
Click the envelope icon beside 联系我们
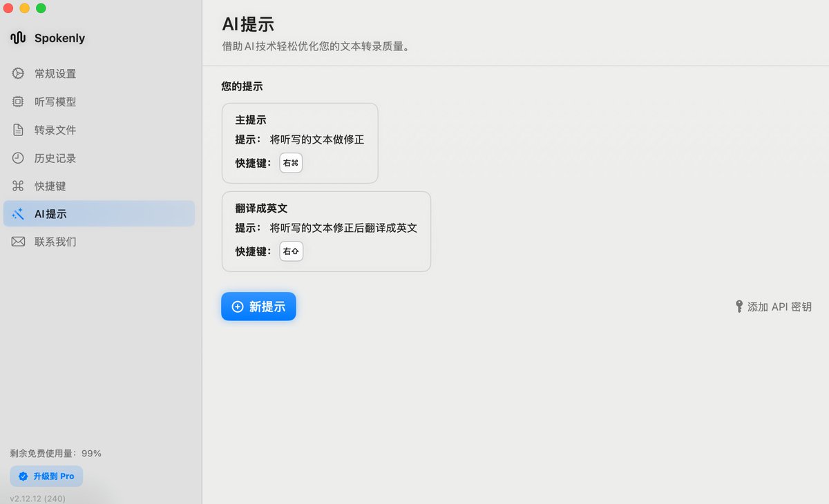[x=18, y=242]
